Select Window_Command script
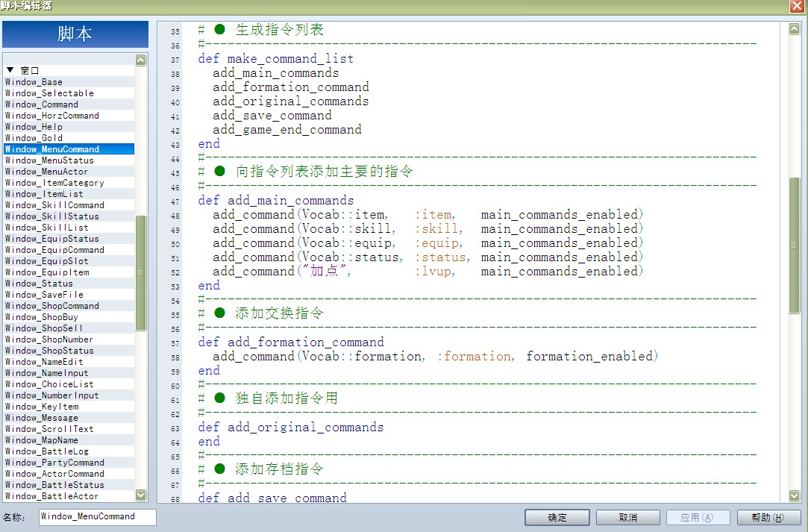Viewport: 808px width, 532px height. click(x=69, y=104)
